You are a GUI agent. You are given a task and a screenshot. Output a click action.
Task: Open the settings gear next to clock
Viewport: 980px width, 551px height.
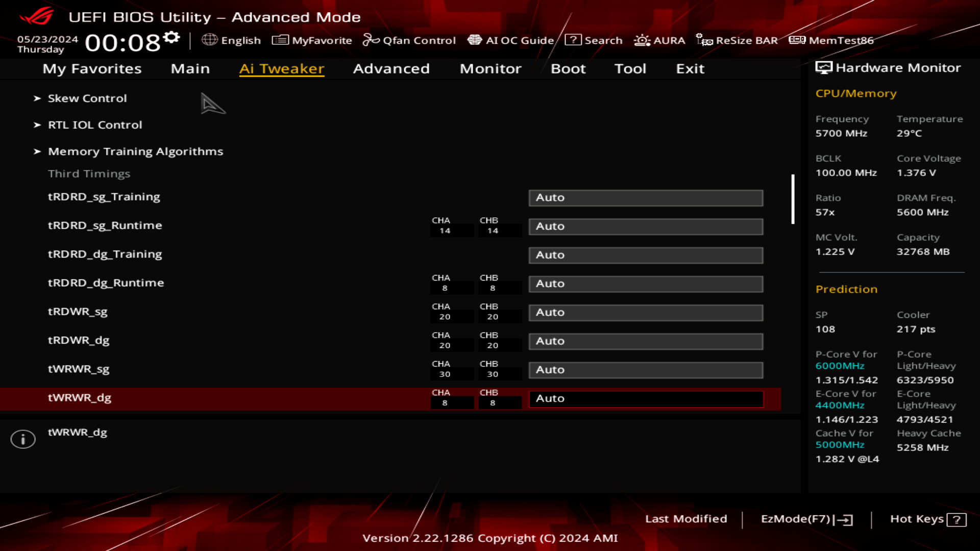click(171, 37)
